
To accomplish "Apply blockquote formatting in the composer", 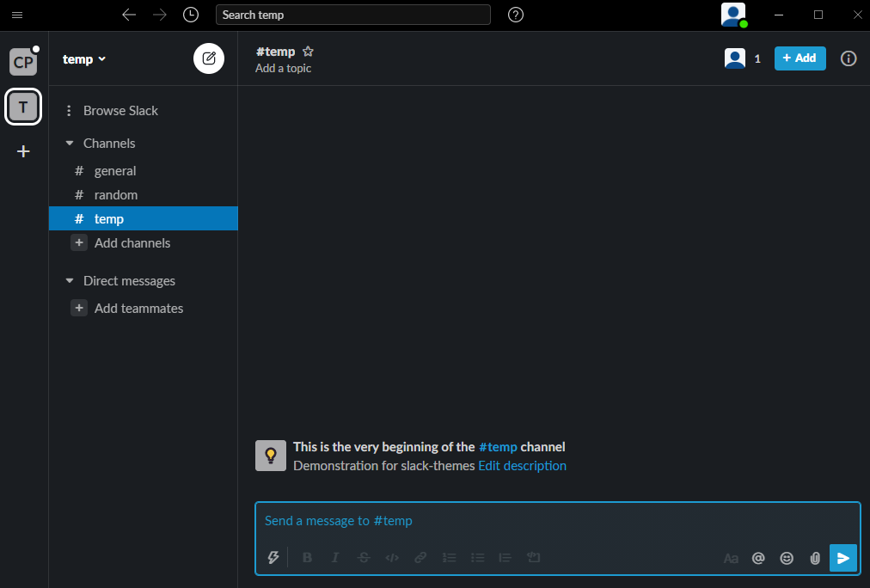I will pyautogui.click(x=505, y=558).
